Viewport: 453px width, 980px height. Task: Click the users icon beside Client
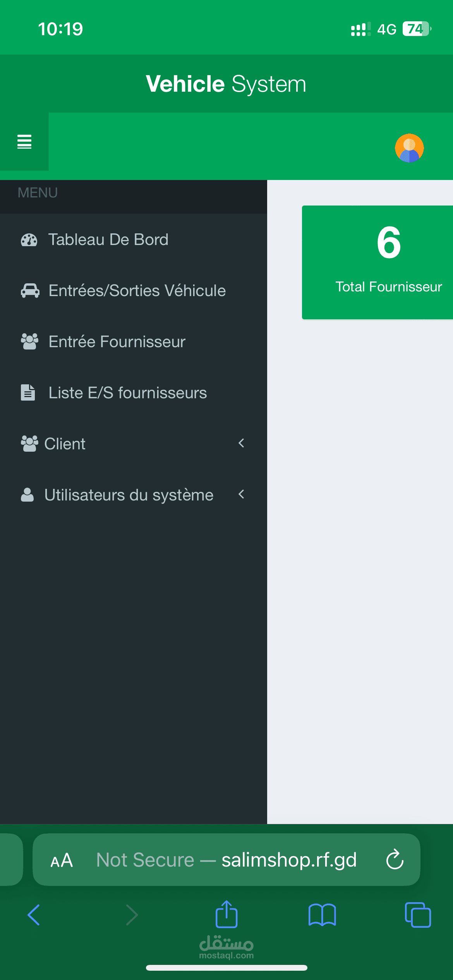point(29,444)
